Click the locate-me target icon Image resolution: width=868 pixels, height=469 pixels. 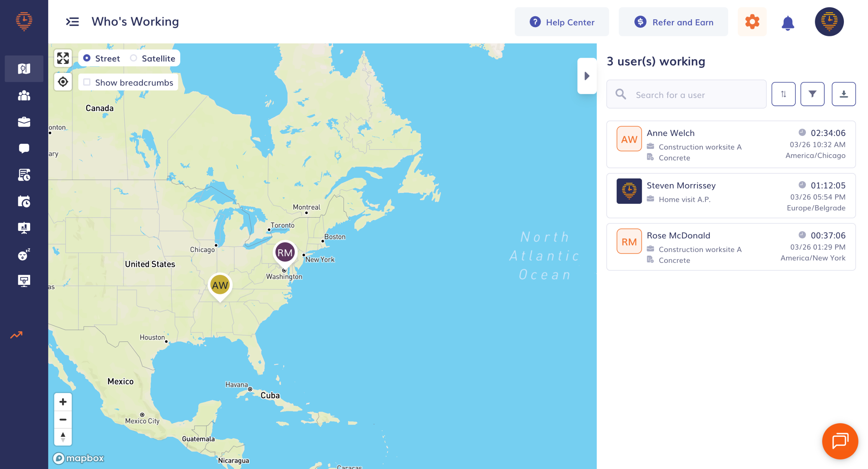click(x=63, y=82)
